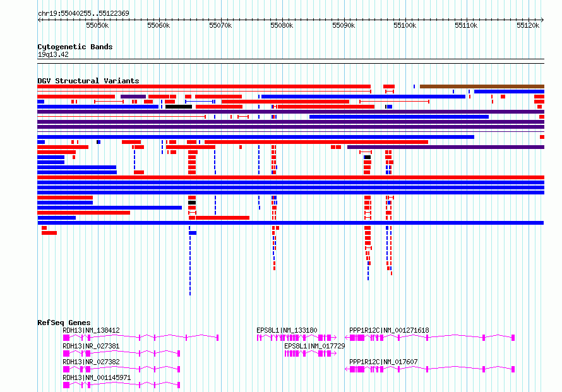Open the PPP1R12C|NM_001271618 gene label
The image size is (562, 392).
[389, 330]
